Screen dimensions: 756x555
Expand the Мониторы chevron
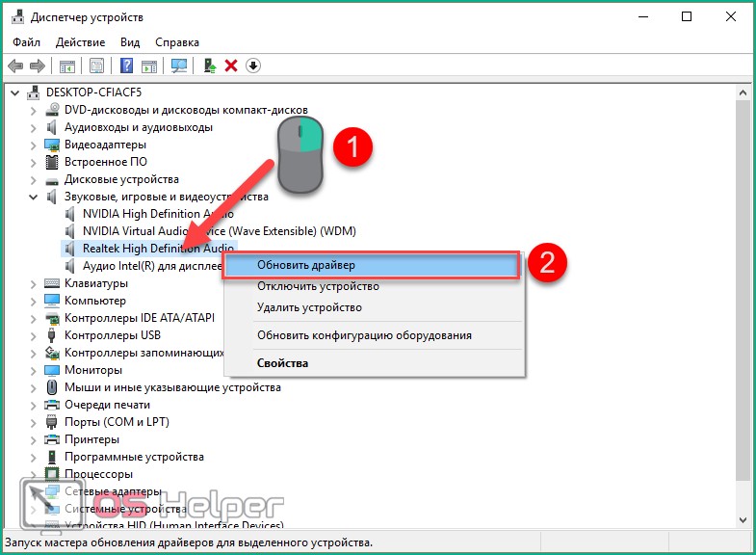coord(33,370)
